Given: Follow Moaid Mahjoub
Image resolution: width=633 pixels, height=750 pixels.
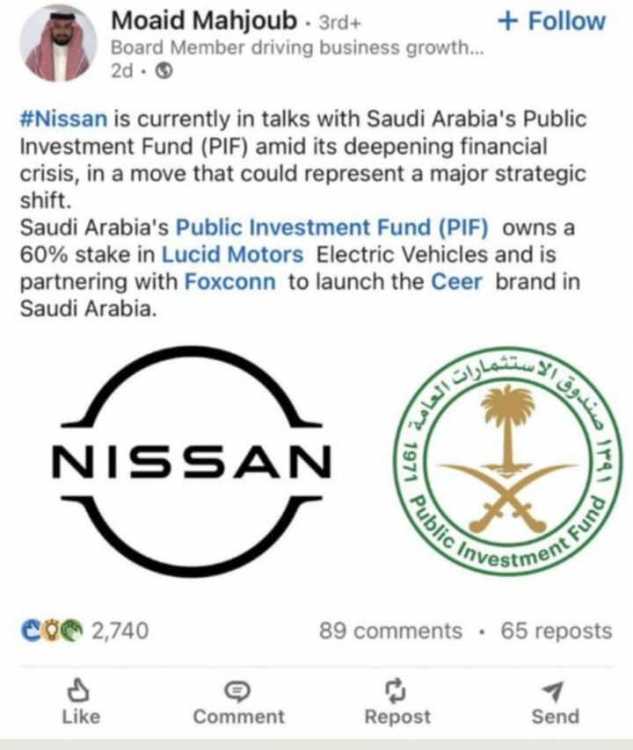Looking at the screenshot, I should (551, 20).
